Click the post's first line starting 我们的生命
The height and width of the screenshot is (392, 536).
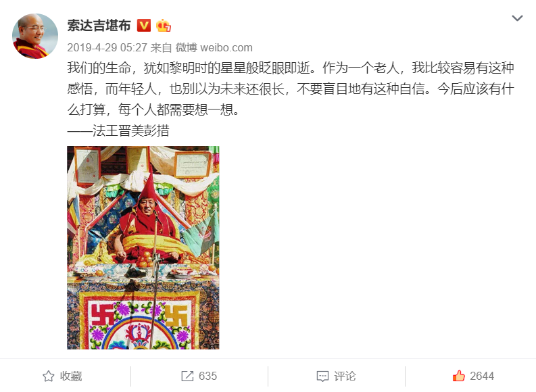click(291, 68)
